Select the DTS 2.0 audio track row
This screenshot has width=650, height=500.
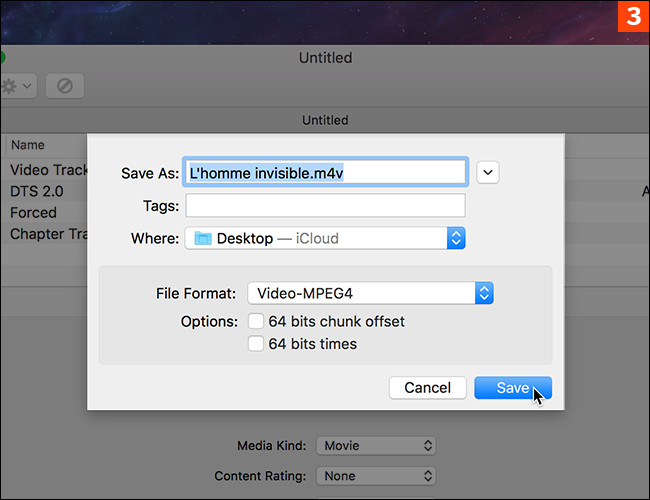click(x=40, y=191)
